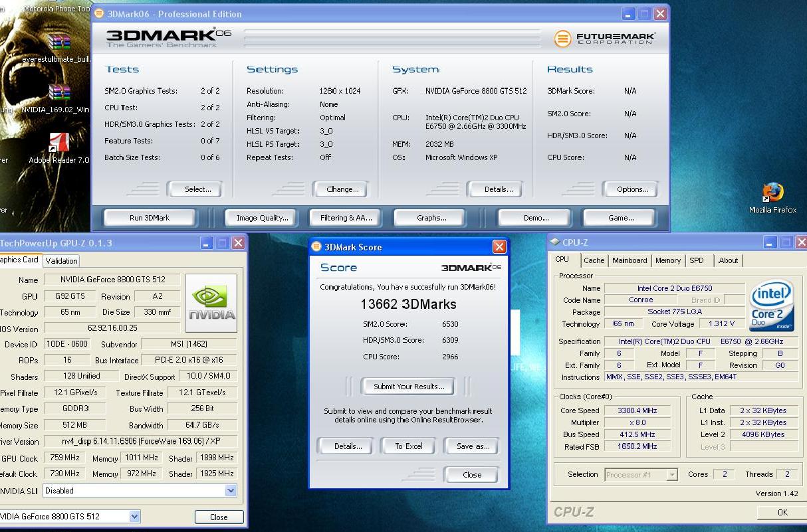Click the SM2.0 Score value 6530
The height and width of the screenshot is (532, 807).
[450, 324]
